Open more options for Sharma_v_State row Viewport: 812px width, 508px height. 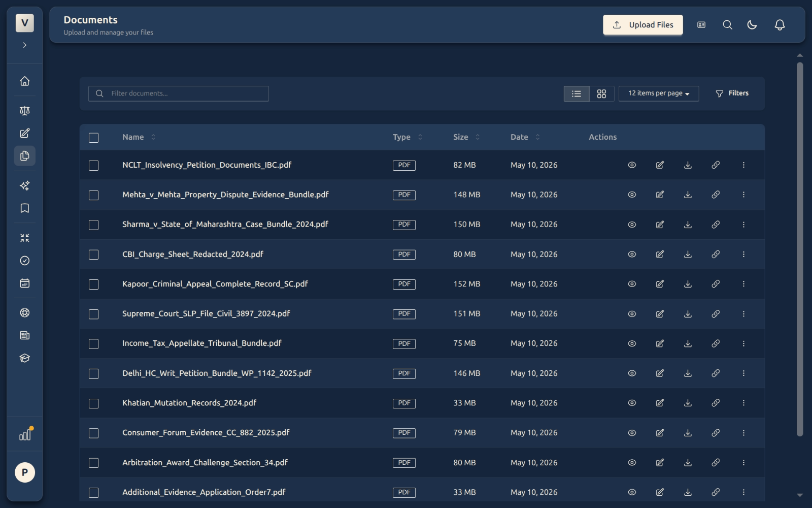point(743,225)
